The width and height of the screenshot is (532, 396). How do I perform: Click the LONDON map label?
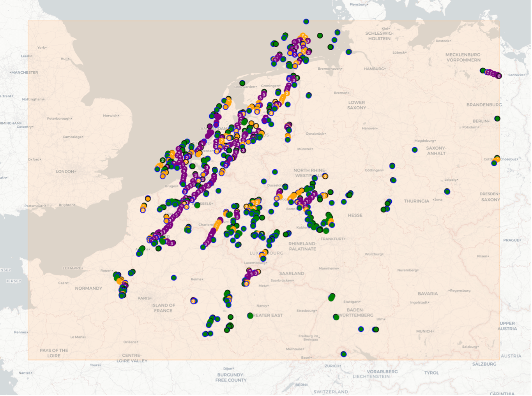pyautogui.click(x=65, y=172)
